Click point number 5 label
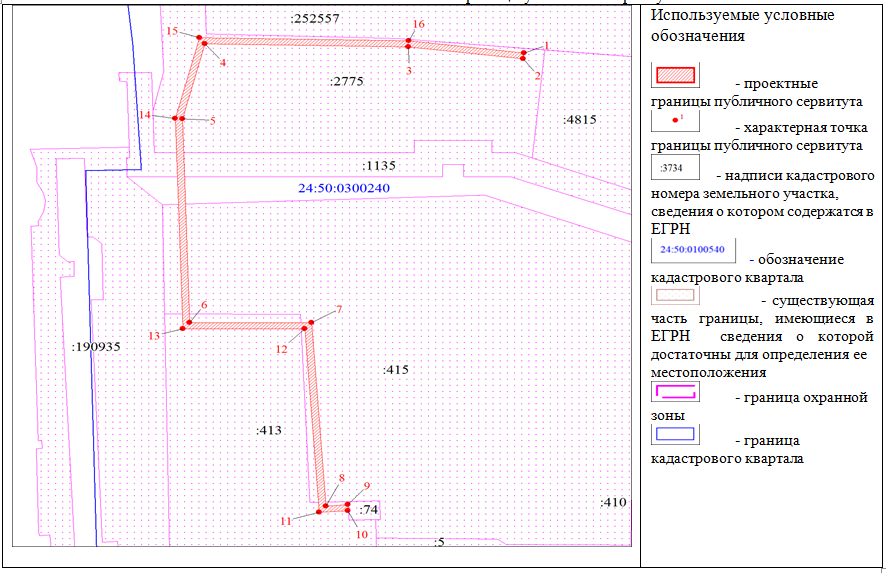 [x=212, y=120]
